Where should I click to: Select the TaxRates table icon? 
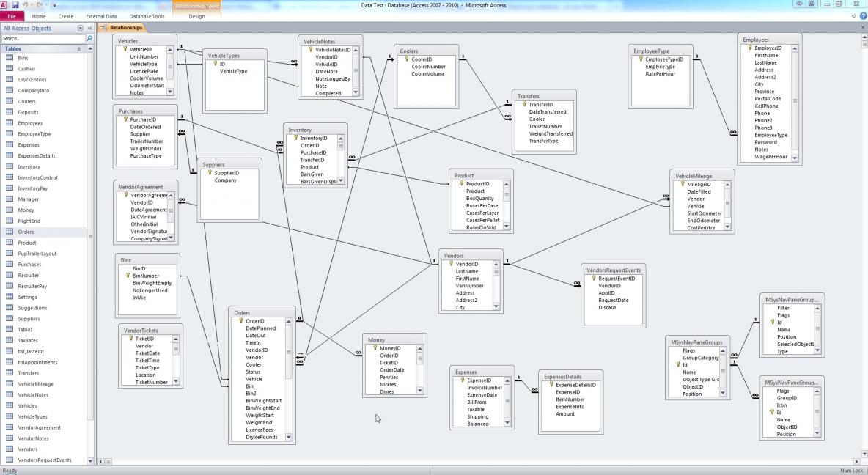click(x=10, y=340)
